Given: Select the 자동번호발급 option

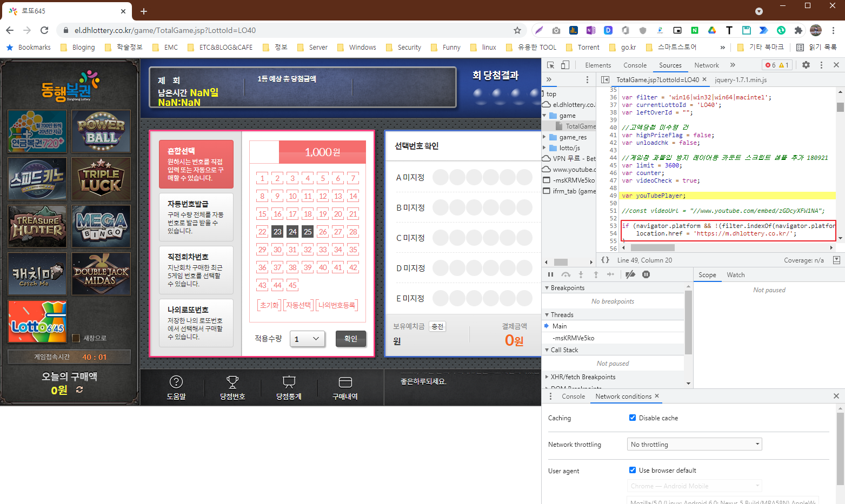Looking at the screenshot, I should [x=196, y=217].
